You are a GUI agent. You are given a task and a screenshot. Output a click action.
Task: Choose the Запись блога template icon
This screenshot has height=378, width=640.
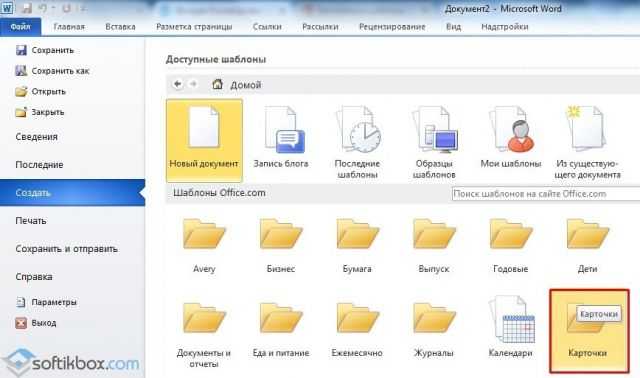[x=284, y=129]
